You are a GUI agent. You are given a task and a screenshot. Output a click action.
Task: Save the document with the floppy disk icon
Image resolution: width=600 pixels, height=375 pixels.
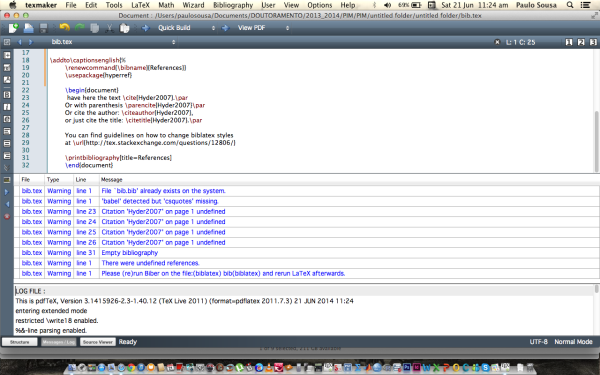[x=44, y=28]
